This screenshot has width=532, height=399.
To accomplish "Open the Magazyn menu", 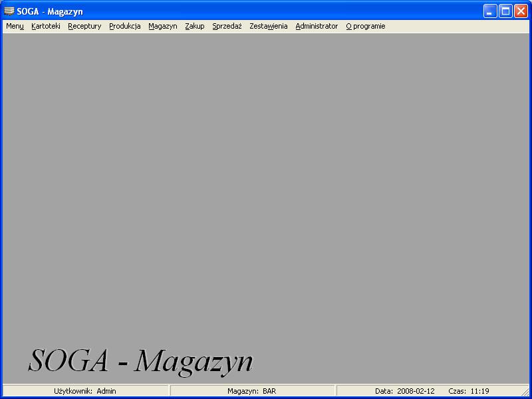I will point(163,26).
